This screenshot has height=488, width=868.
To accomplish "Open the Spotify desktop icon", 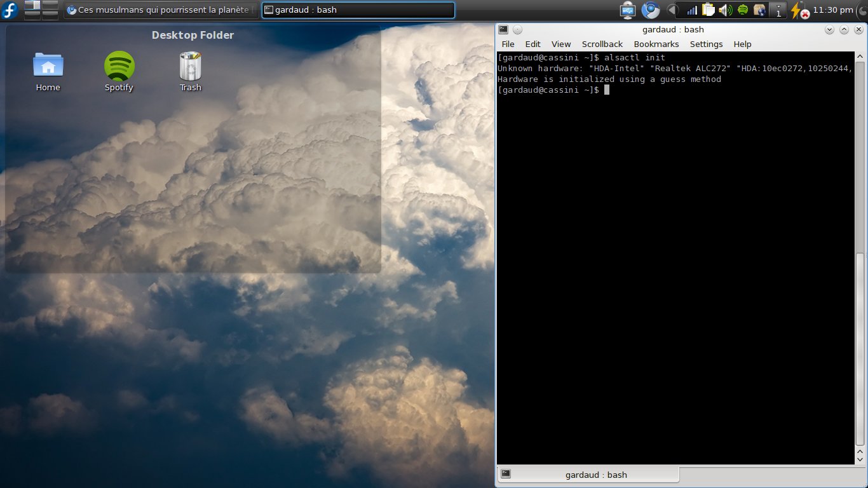I will tap(119, 66).
